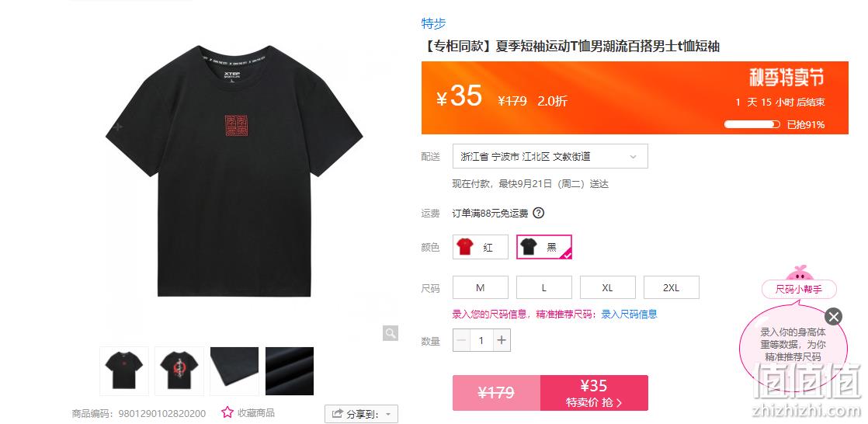The height and width of the screenshot is (424, 868).
Task: Click the quantity input field
Action: click(x=481, y=340)
